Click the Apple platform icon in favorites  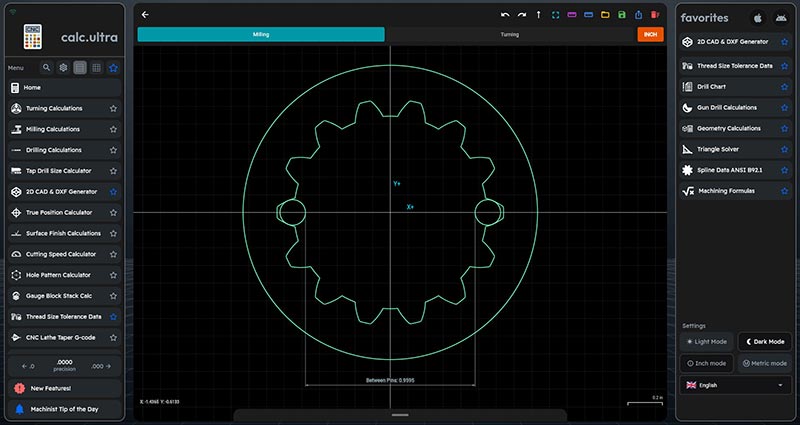point(758,17)
